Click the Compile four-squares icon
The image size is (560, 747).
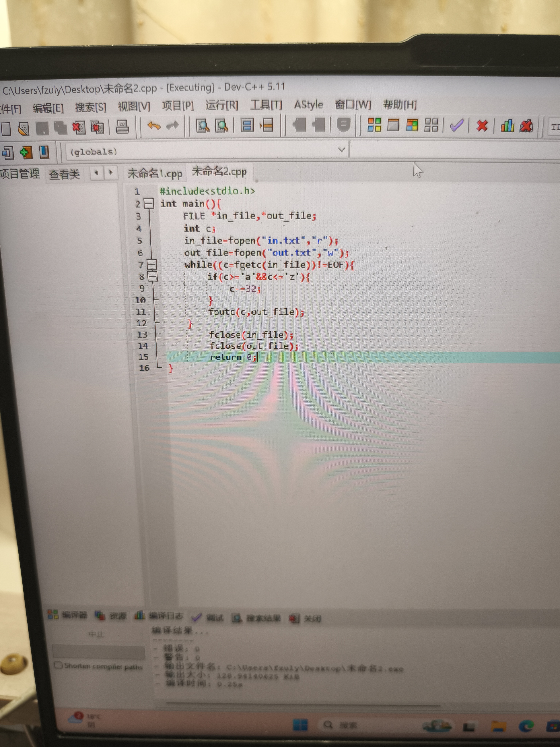[374, 125]
